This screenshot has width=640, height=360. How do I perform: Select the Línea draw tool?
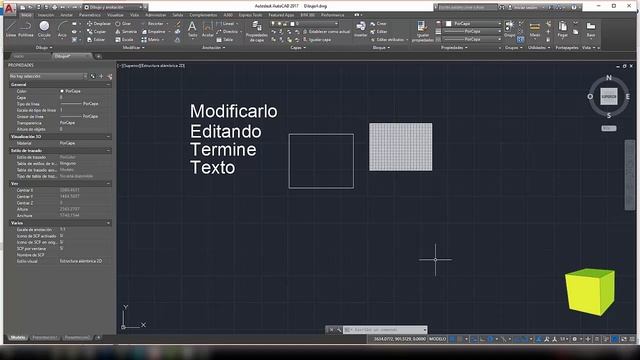click(x=11, y=29)
